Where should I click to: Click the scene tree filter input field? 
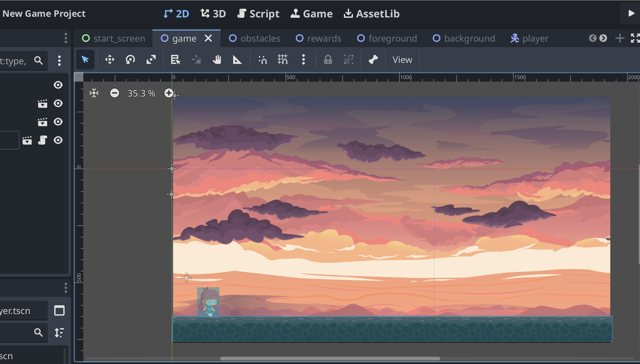(24, 61)
